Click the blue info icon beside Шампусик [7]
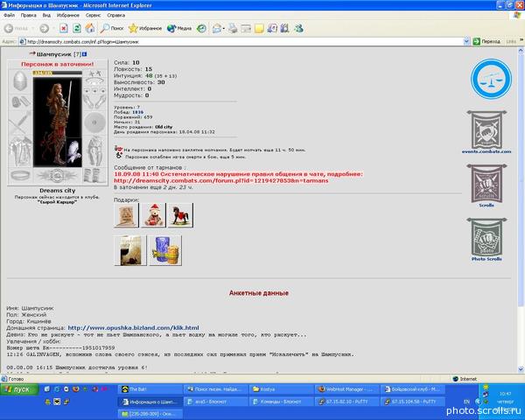Image resolution: width=525 pixels, height=420 pixels. coord(84,54)
